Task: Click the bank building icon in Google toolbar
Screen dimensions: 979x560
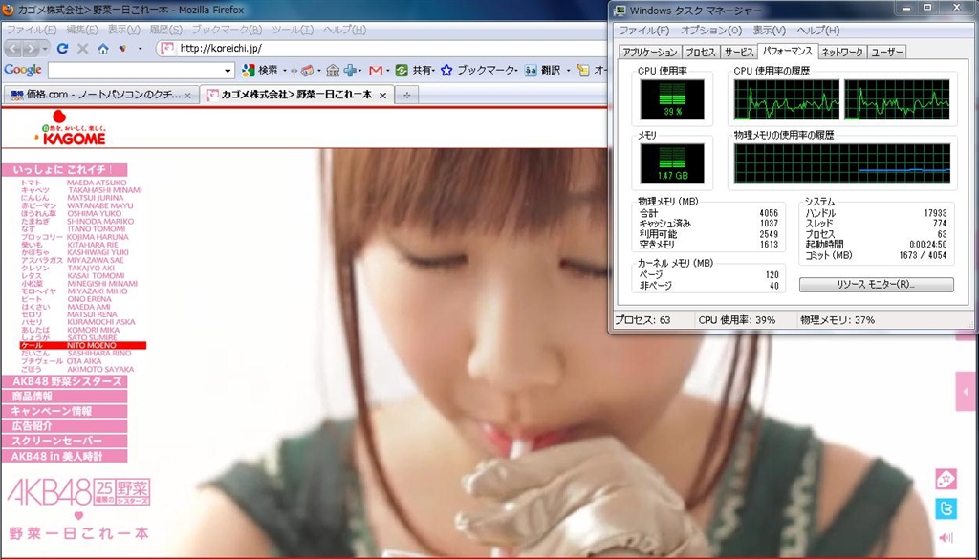Action: [333, 71]
